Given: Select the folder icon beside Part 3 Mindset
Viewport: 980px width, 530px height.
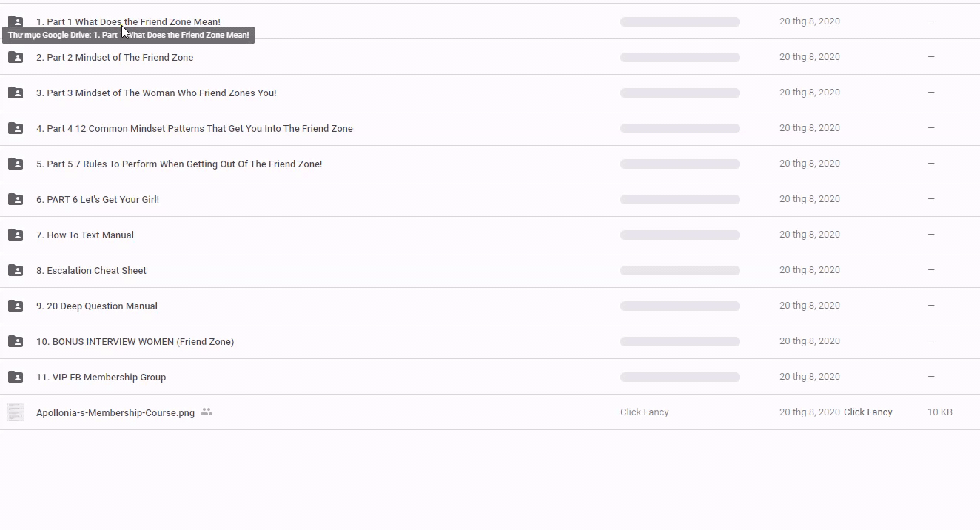Looking at the screenshot, I should [16, 93].
